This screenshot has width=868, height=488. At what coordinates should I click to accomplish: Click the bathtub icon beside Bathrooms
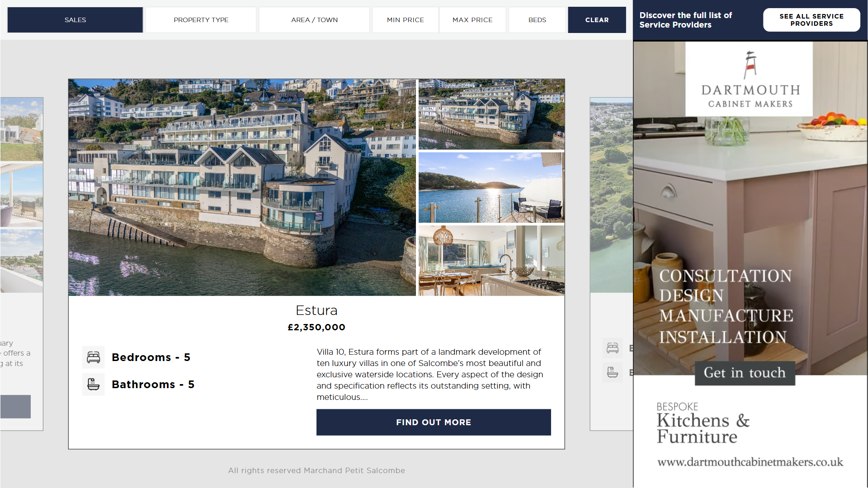[x=94, y=385]
